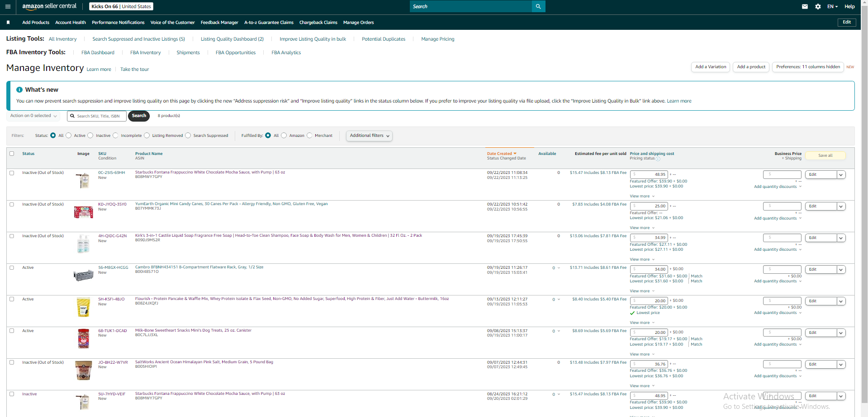Open the Listing Quality Dashboard tab
868x417 pixels.
coord(232,39)
